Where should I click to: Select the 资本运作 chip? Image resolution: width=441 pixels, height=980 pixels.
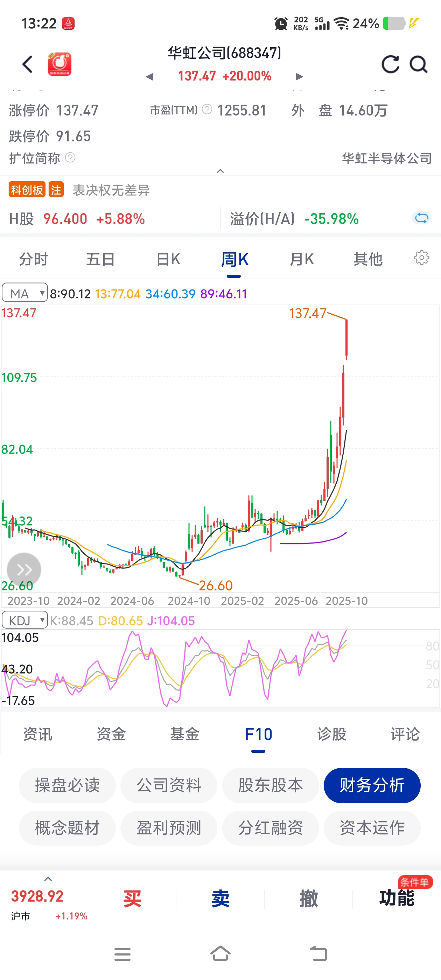pyautogui.click(x=372, y=828)
